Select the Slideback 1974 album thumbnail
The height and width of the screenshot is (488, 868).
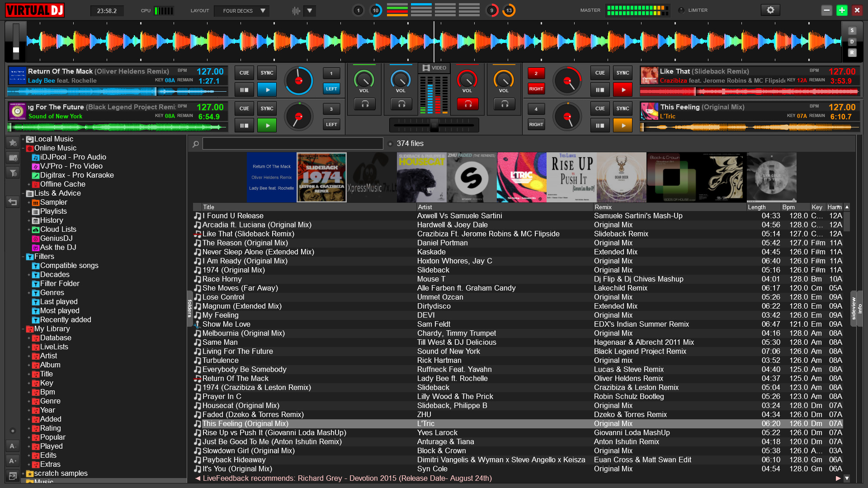click(x=321, y=177)
